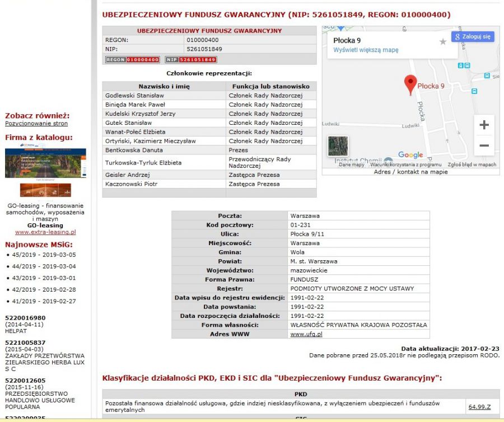
Task: Click the Google logo on the map
Action: tap(410, 155)
